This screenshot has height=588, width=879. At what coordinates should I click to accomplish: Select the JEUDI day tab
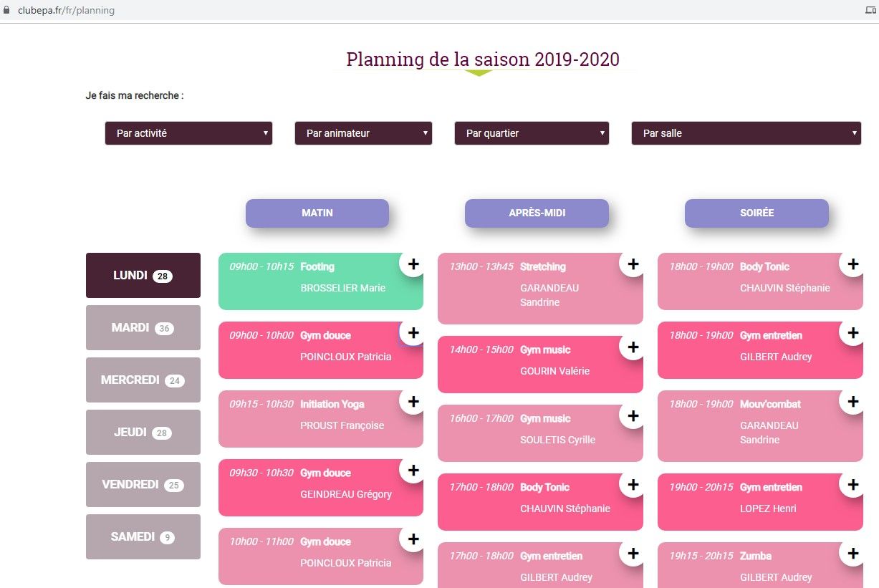pos(143,433)
